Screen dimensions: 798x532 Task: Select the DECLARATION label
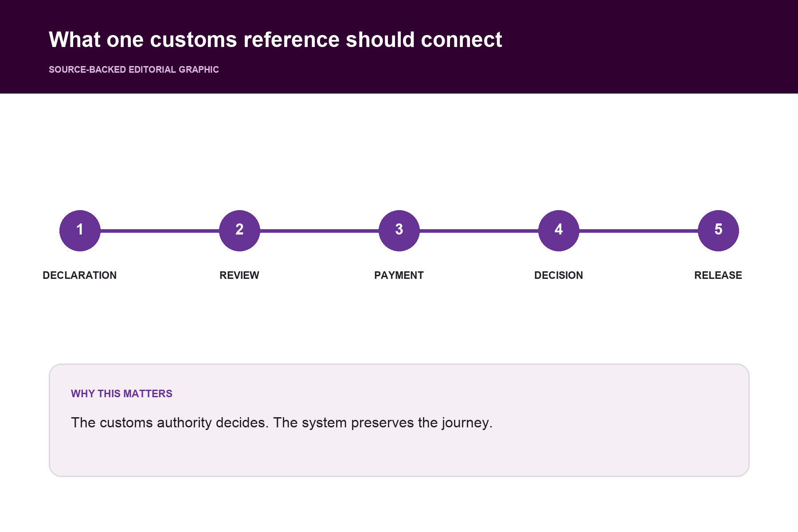[x=80, y=275]
